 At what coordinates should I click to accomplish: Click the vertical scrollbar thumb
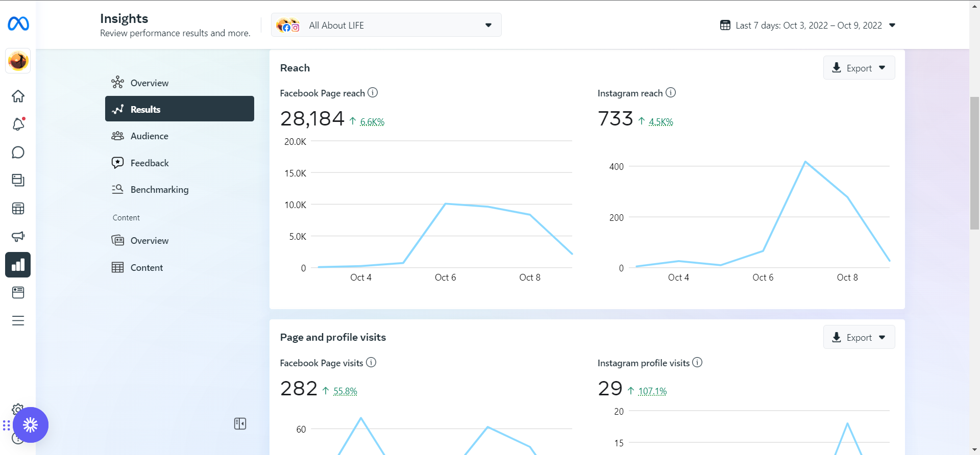tap(974, 163)
